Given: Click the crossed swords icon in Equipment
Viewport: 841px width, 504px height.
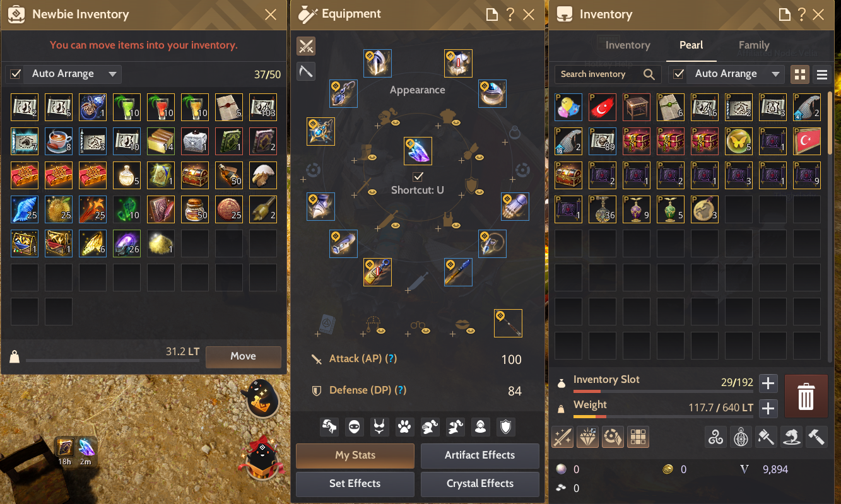Looking at the screenshot, I should [x=306, y=46].
